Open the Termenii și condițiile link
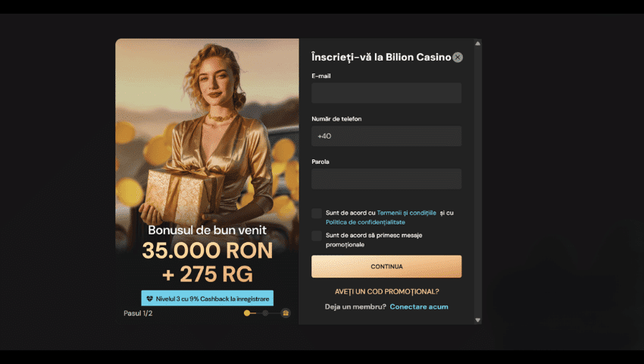644x364 pixels. click(x=407, y=213)
